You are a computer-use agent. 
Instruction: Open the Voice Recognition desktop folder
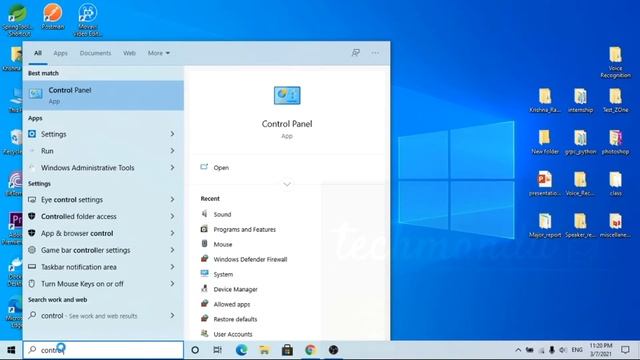click(x=615, y=62)
